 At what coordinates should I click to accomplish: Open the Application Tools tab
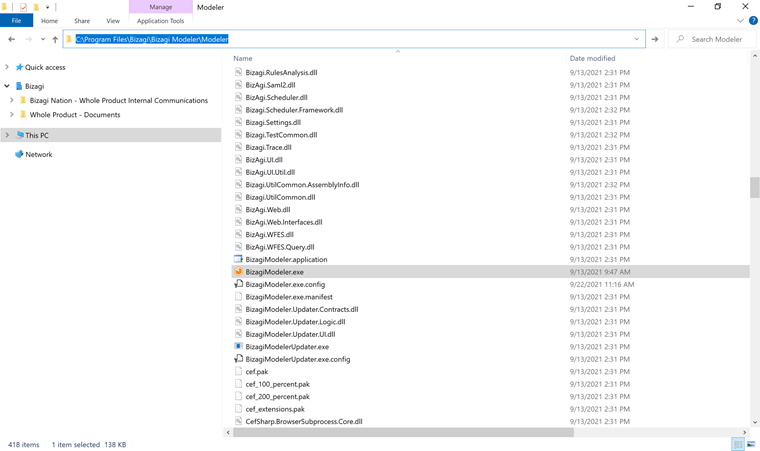pos(160,21)
